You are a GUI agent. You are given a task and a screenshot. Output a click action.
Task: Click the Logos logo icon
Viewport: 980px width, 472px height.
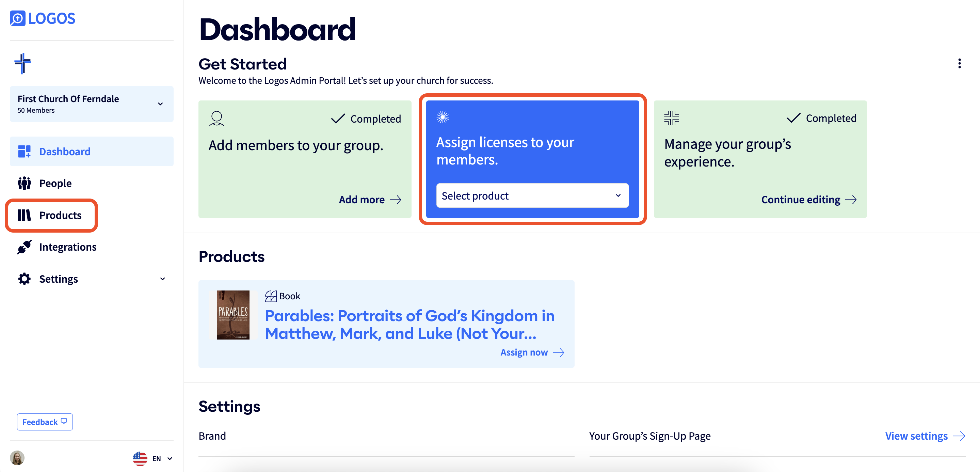click(x=17, y=18)
